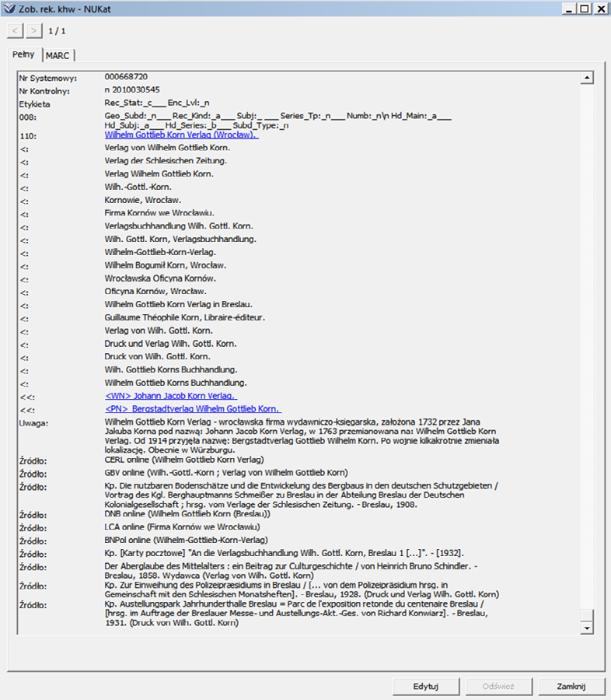Click the Nr Kontrolny label

[44, 91]
